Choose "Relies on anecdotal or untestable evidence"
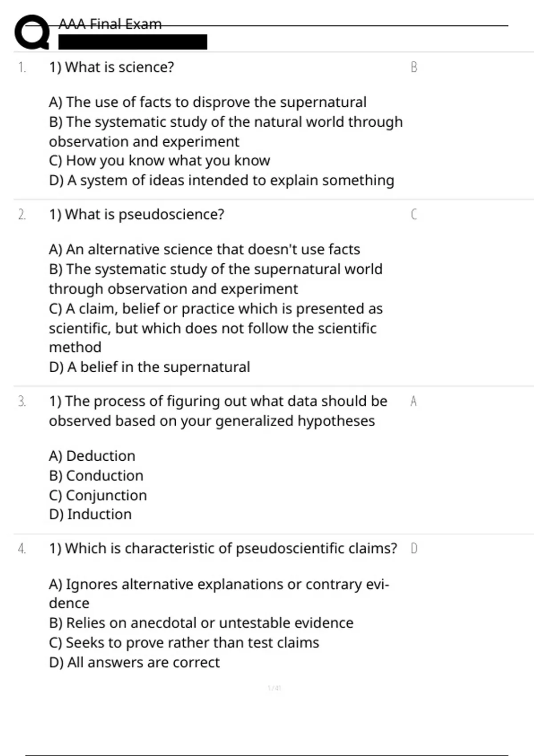The image size is (534, 756). coord(201,623)
